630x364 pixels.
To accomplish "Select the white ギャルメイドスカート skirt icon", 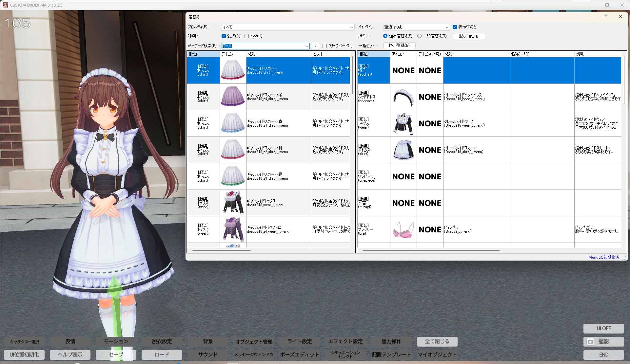I will (x=233, y=70).
